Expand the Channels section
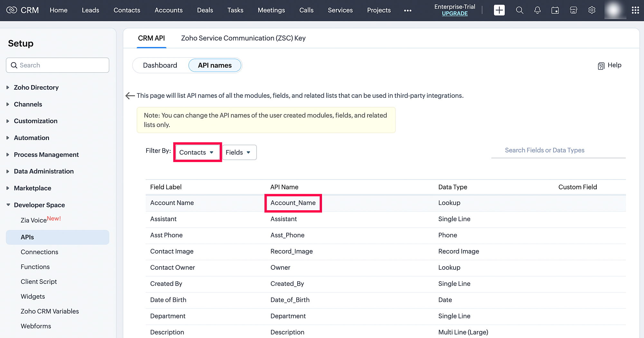Screen dimensions: 644x338 click(28, 104)
